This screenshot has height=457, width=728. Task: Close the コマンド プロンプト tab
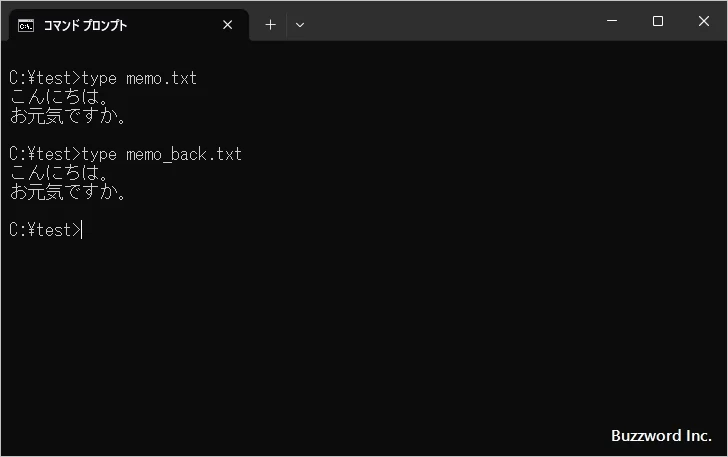(x=228, y=25)
